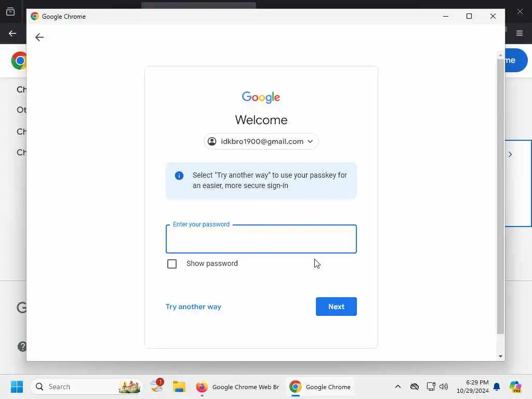Click the Try another way link

click(193, 307)
